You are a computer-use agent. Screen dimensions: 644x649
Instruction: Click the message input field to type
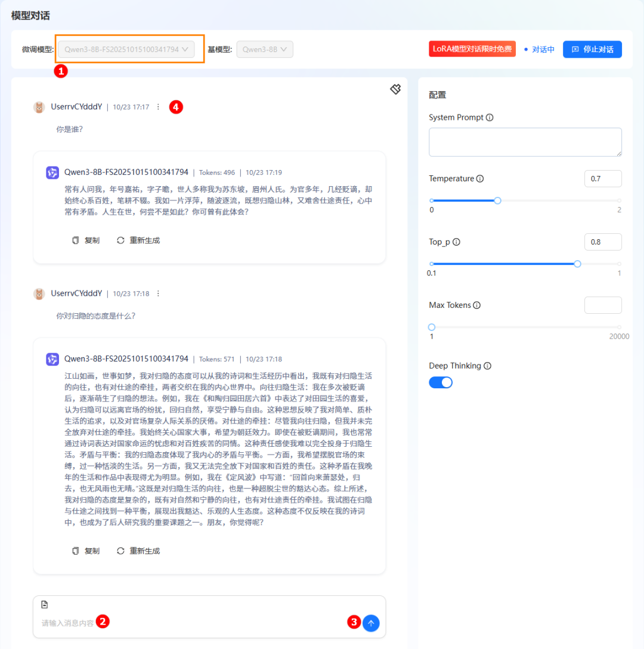[x=179, y=622]
